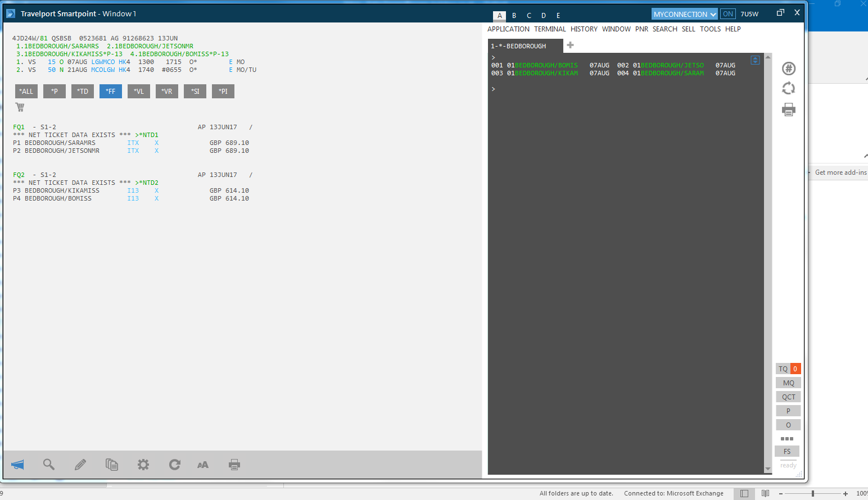The width and height of the screenshot is (868, 500).
Task: Open the HELP menu
Action: pyautogui.click(x=733, y=29)
